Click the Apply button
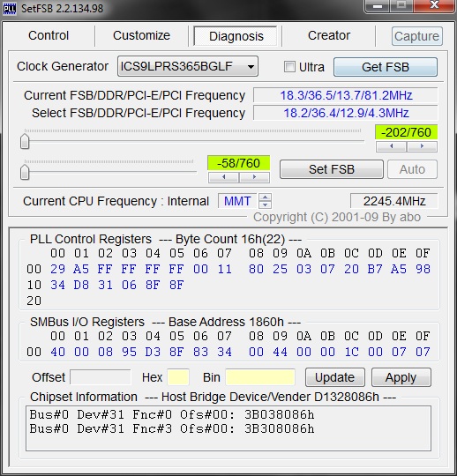Screen dimensions: 457x476 (x=401, y=377)
